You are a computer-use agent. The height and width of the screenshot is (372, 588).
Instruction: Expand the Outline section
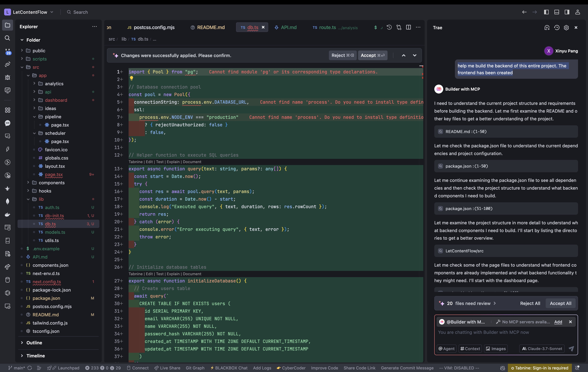coord(34,343)
